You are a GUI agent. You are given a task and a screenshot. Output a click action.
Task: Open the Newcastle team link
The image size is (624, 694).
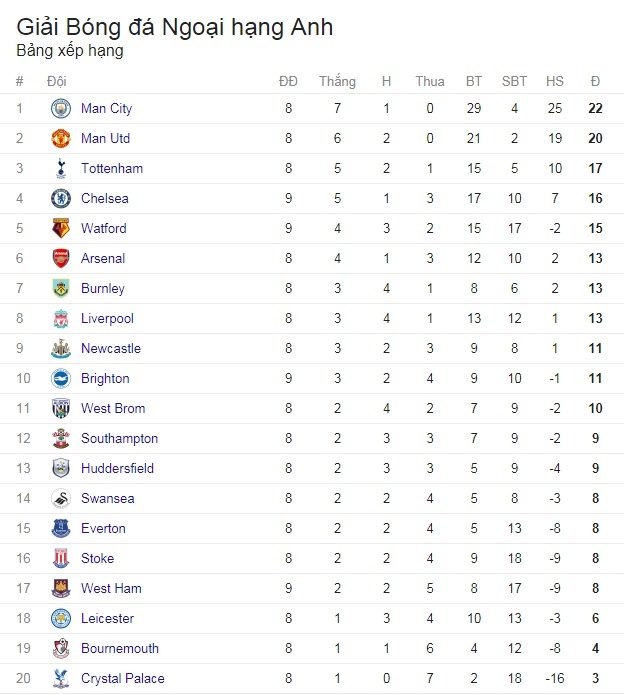[x=111, y=348]
